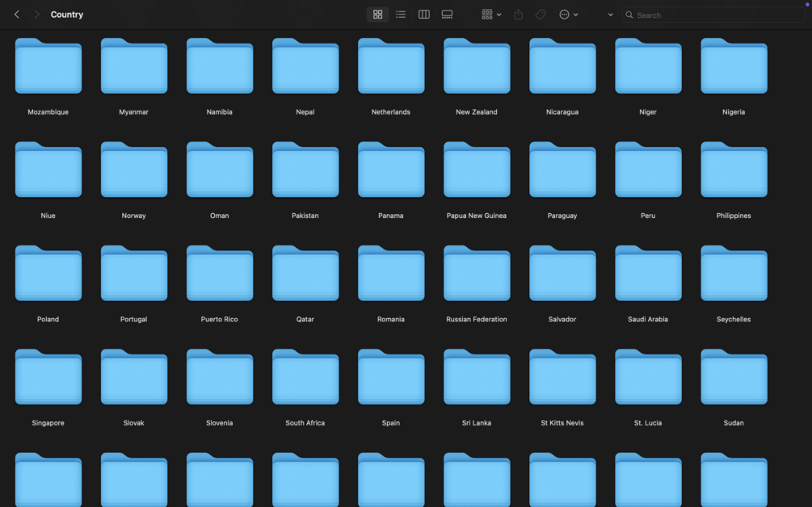812x507 pixels.
Task: Select the Puerto Rico folder icon
Action: point(220,273)
